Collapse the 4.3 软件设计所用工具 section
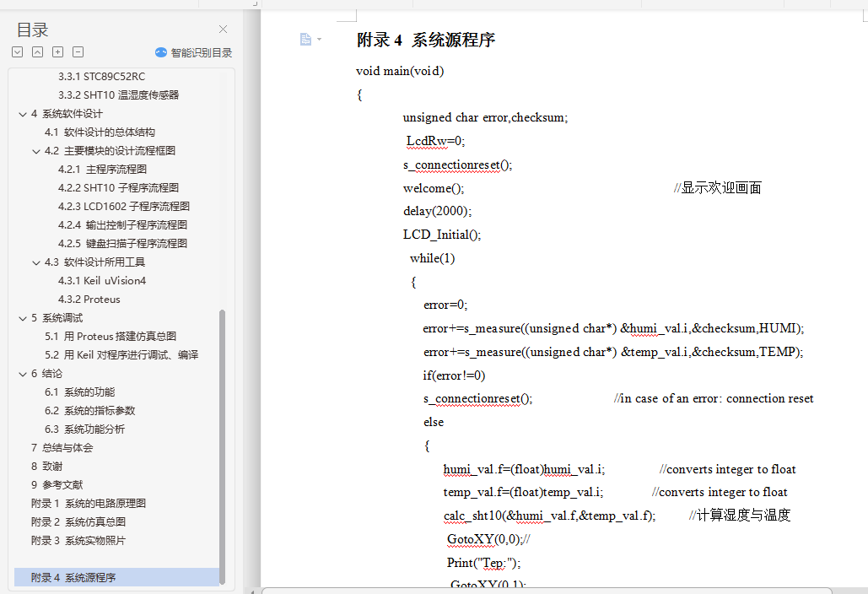Viewport: 868px width, 594px height. (36, 262)
